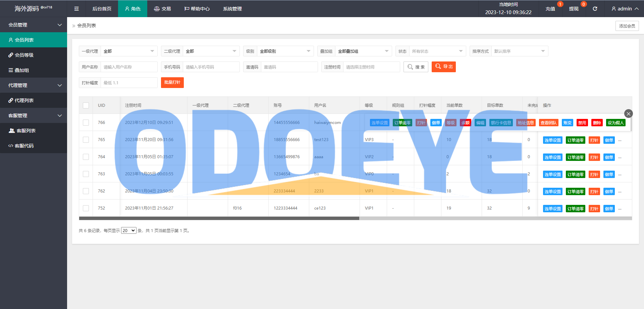Open the 帮助中心 menu
644x309 pixels.
tap(197, 9)
